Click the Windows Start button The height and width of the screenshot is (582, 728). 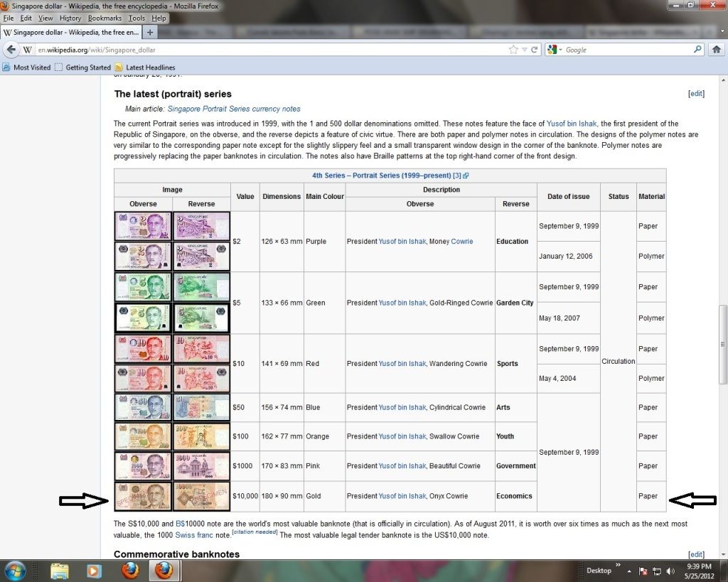tap(14, 571)
